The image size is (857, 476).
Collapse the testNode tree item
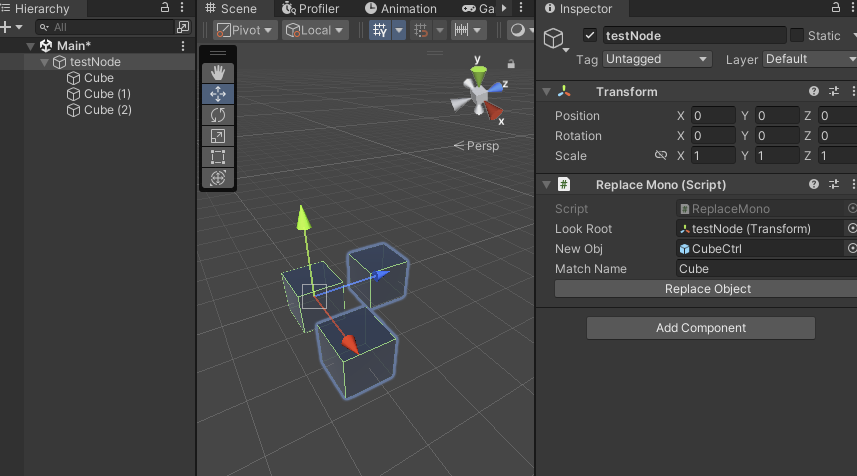click(44, 62)
